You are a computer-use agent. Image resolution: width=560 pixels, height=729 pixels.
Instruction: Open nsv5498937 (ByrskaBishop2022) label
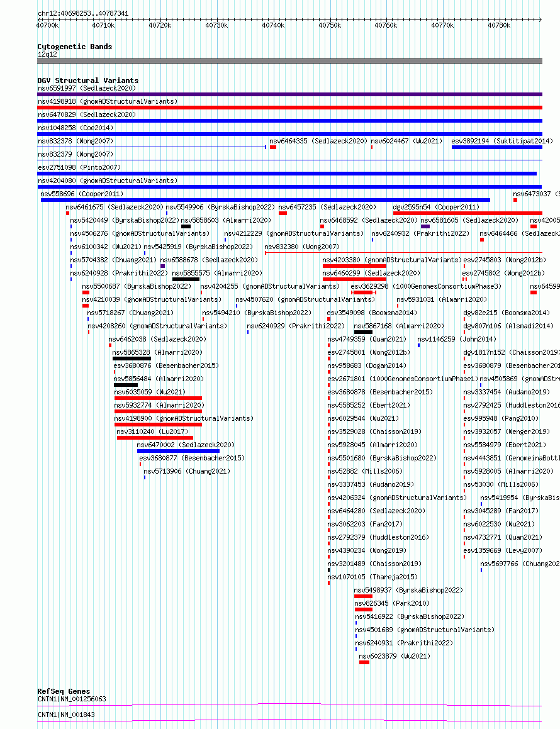[409, 591]
